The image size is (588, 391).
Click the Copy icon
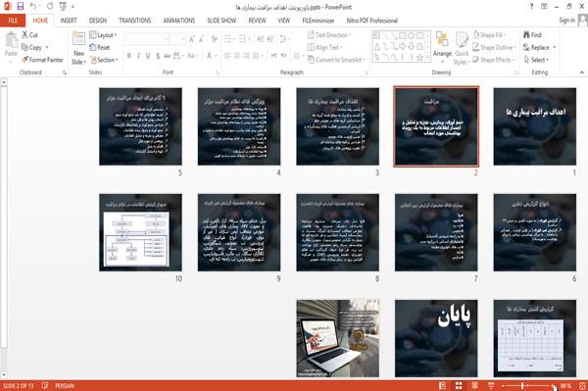[24, 47]
